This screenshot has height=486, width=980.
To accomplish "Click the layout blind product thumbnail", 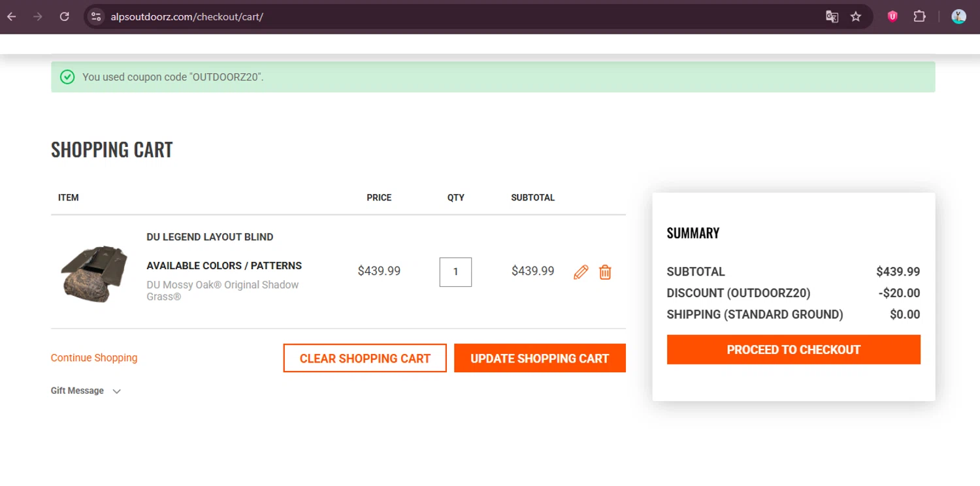I will point(95,273).
